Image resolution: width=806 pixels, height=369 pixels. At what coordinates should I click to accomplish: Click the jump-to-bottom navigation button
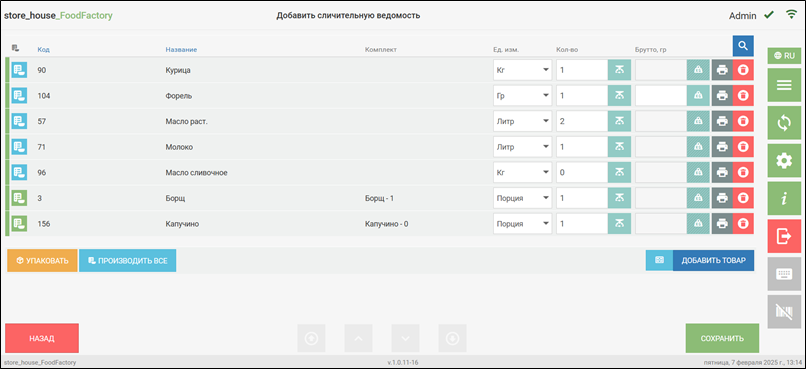point(452,338)
